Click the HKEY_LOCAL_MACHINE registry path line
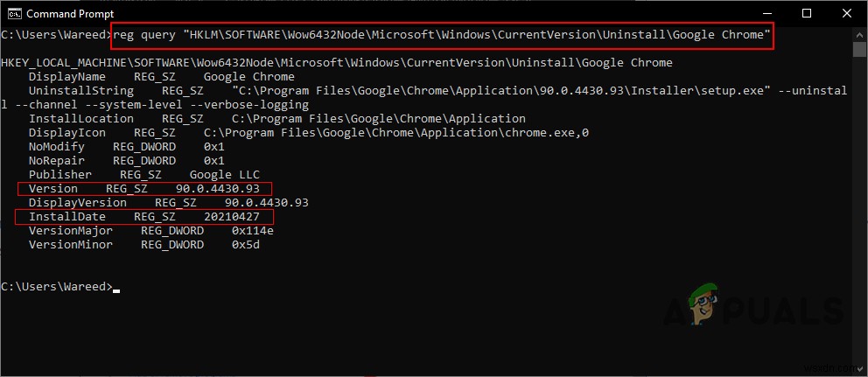868x377 pixels. [337, 63]
